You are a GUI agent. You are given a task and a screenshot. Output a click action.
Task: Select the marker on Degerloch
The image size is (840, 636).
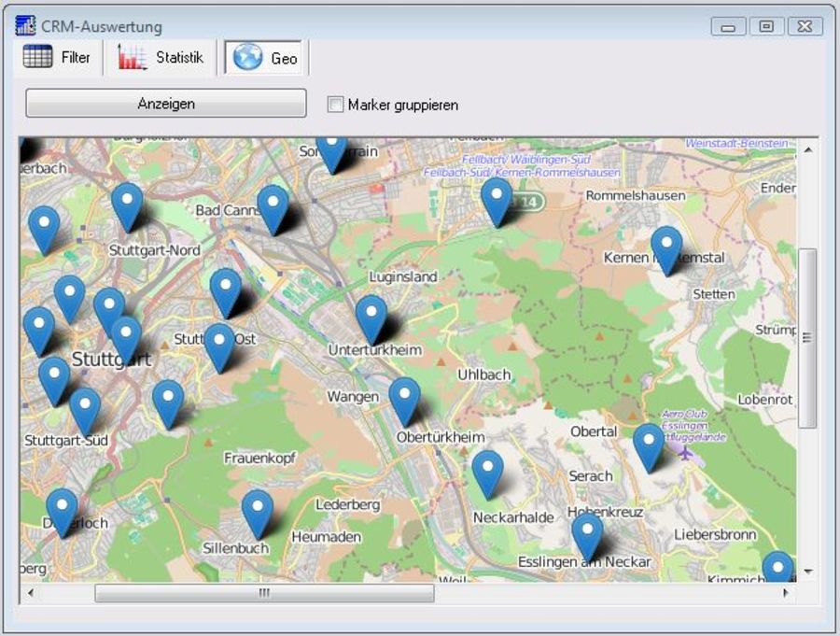coord(62,514)
